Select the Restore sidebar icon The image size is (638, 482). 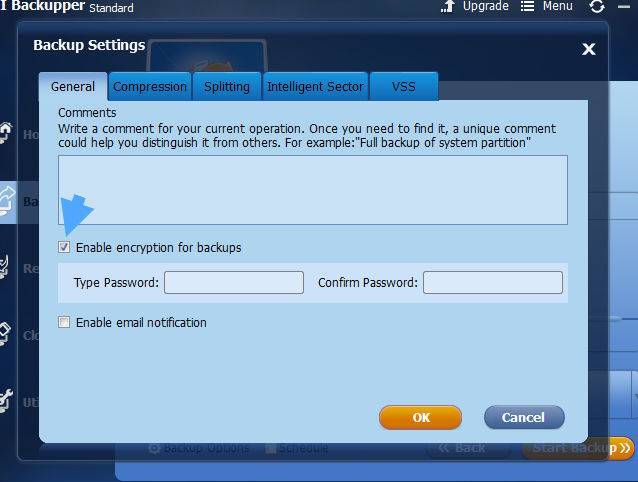4,266
